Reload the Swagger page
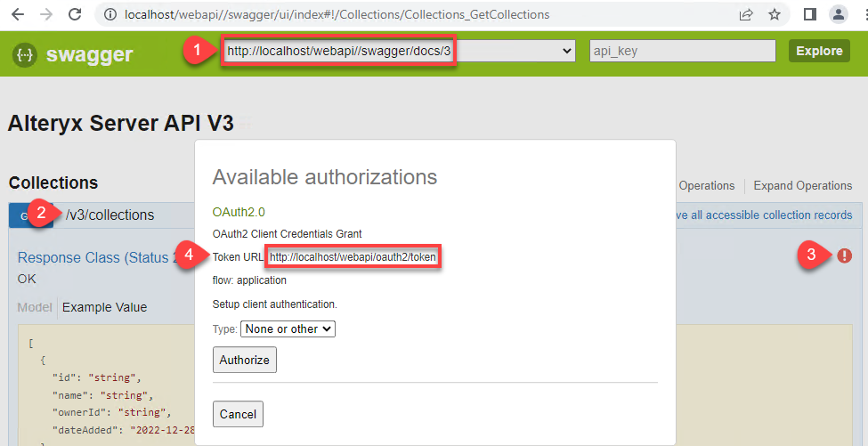 [x=75, y=14]
